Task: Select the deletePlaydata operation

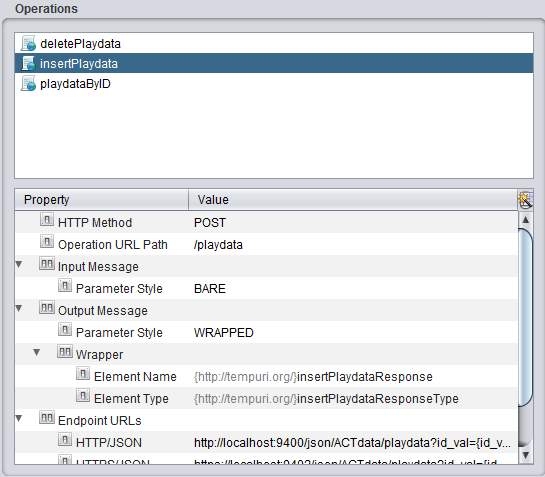Action: pos(274,43)
